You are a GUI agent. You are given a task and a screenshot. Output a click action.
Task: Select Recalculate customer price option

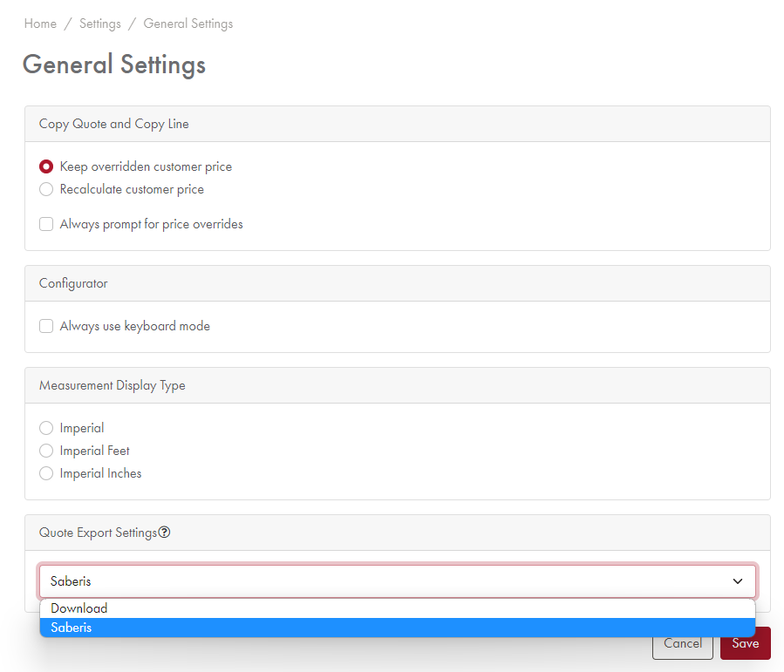coord(47,189)
